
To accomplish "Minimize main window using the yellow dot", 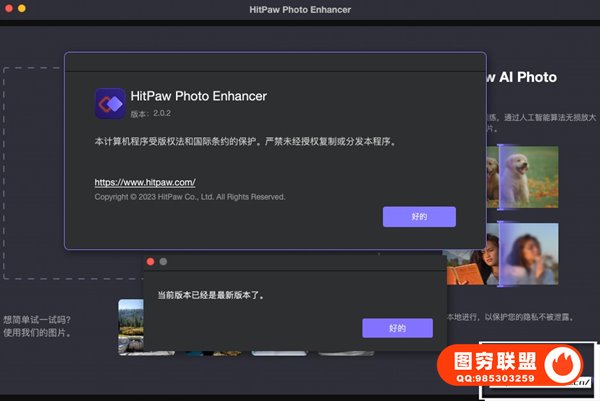I will (22, 8).
